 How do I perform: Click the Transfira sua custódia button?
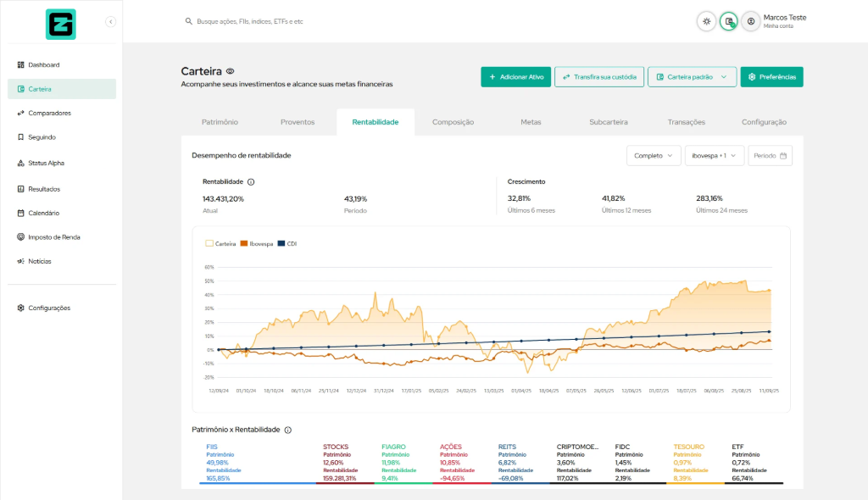tap(599, 77)
